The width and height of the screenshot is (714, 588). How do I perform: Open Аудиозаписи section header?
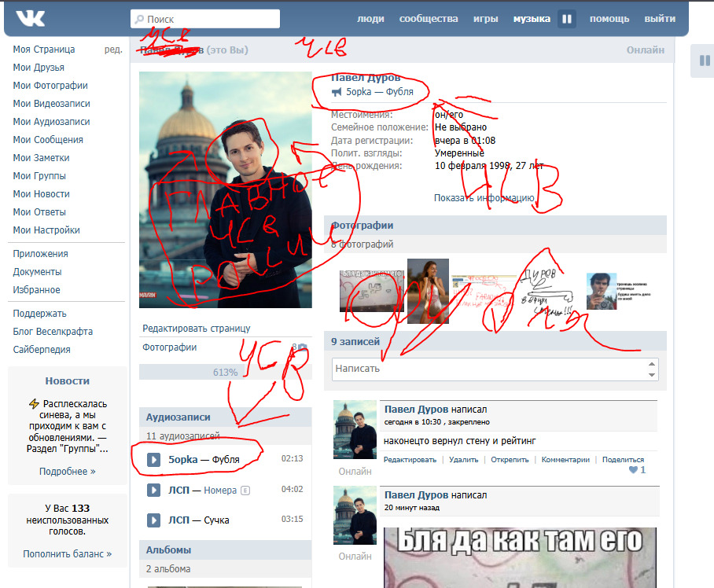[178, 417]
